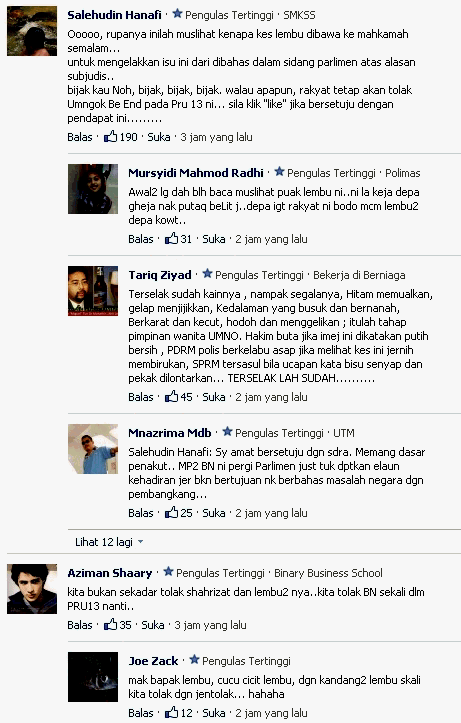The width and height of the screenshot is (461, 723).
Task: Open dropdown arrow next to Lihat 12 lagi
Action: pos(141,542)
